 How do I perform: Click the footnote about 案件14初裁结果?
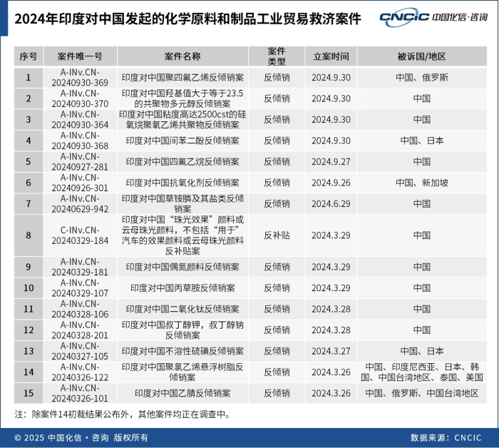[x=123, y=414]
